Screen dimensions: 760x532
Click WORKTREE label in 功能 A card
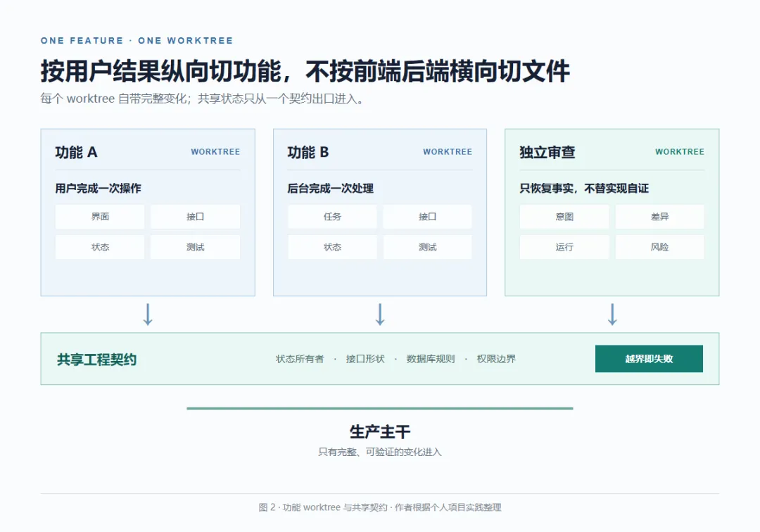(x=215, y=152)
